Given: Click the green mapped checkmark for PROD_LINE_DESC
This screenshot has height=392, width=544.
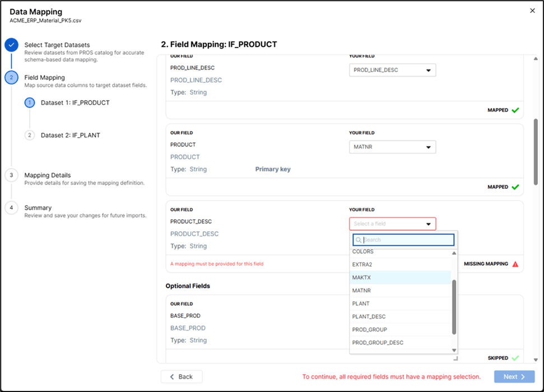Looking at the screenshot, I should click(515, 110).
